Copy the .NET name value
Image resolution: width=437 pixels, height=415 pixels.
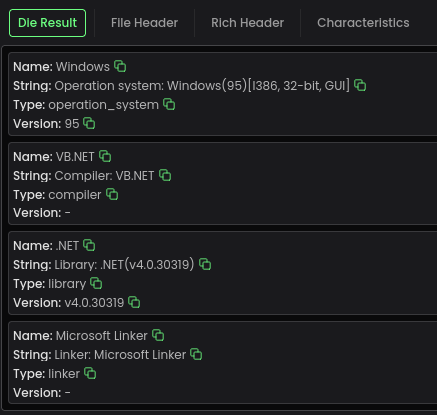coord(89,245)
